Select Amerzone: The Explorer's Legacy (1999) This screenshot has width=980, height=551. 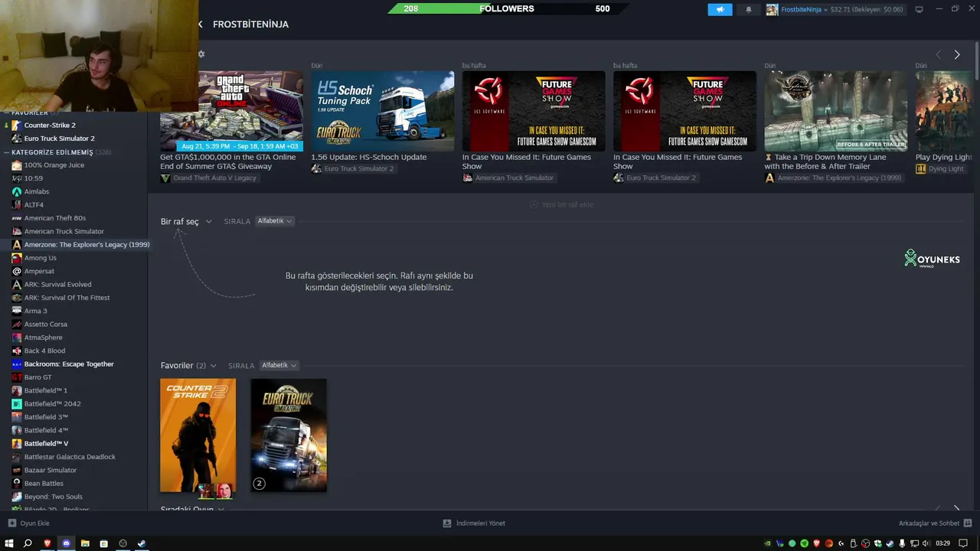click(87, 245)
